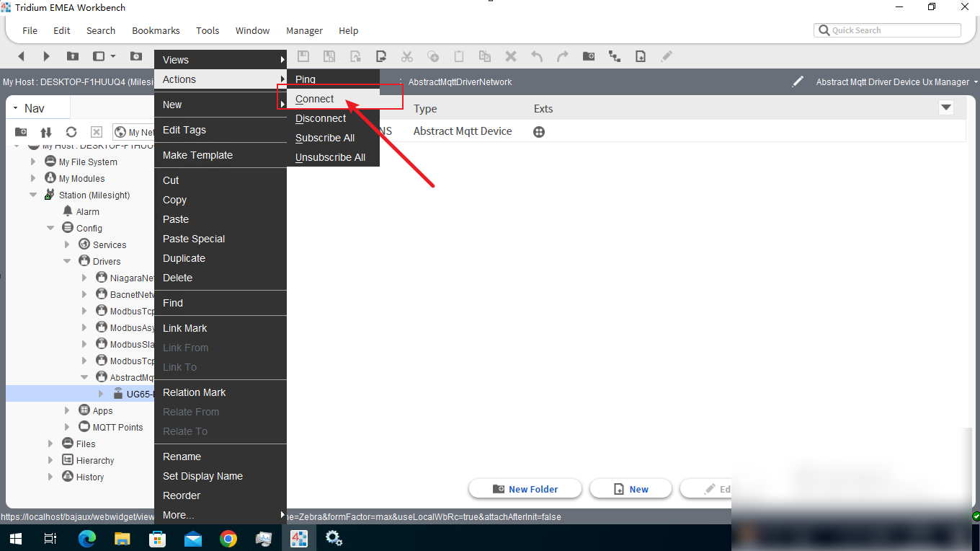Click the Duplicate toolbar icon
This screenshot has width=980, height=551.
pos(485,56)
